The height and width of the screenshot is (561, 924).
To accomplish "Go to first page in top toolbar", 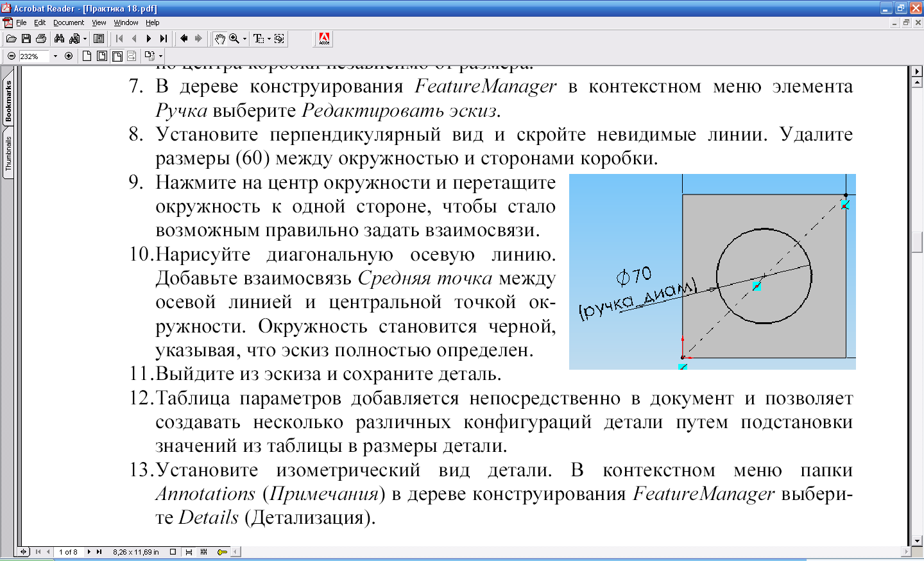I will tap(119, 39).
